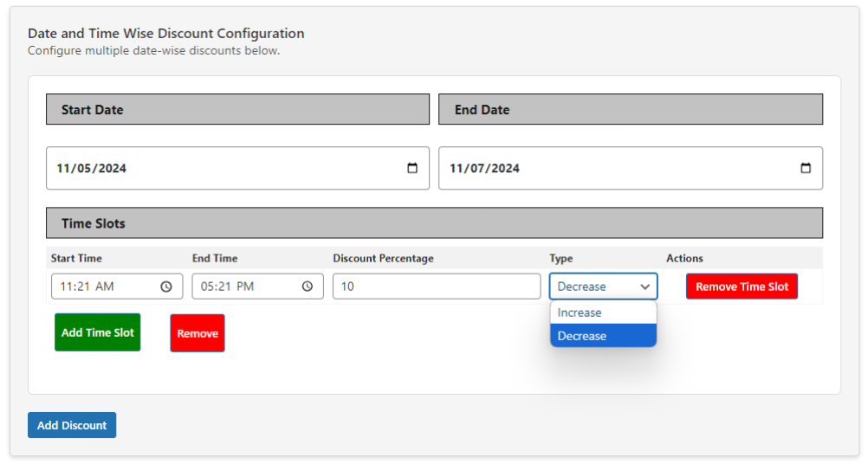This screenshot has width=868, height=464.
Task: Click the end date value 11/07/2024
Action: (484, 168)
